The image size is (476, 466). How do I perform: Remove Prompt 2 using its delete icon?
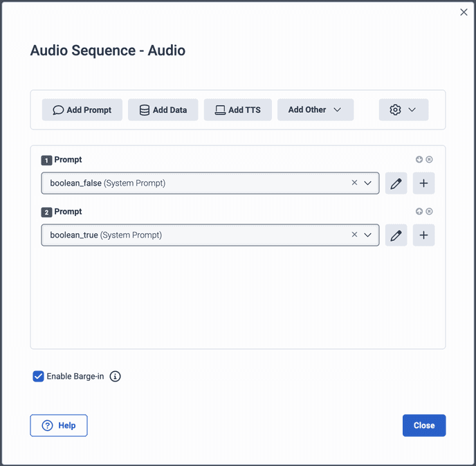click(429, 211)
